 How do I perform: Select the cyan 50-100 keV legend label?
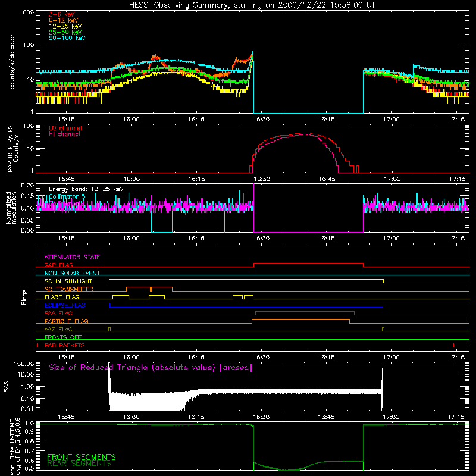pyautogui.click(x=67, y=38)
